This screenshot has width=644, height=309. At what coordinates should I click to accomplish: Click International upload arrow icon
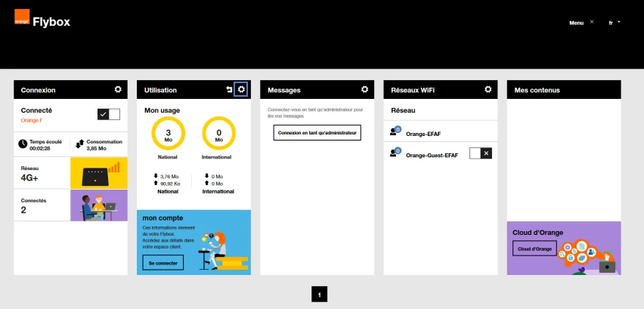pyautogui.click(x=206, y=184)
